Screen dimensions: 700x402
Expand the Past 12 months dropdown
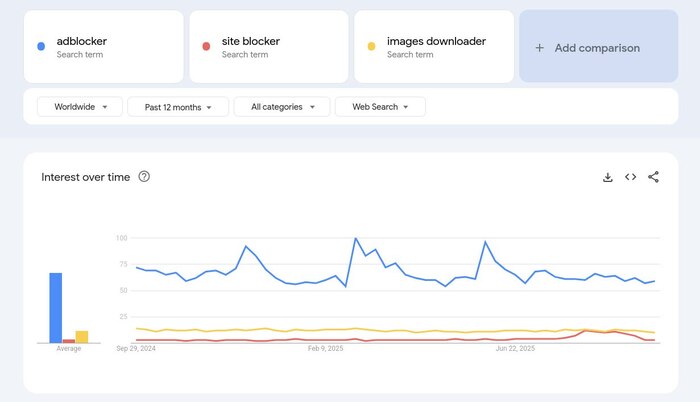click(178, 106)
